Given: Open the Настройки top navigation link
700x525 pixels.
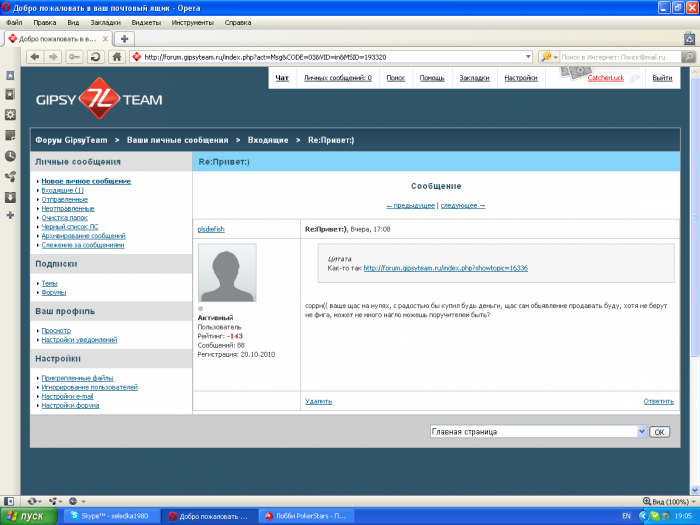Looking at the screenshot, I should [x=521, y=78].
